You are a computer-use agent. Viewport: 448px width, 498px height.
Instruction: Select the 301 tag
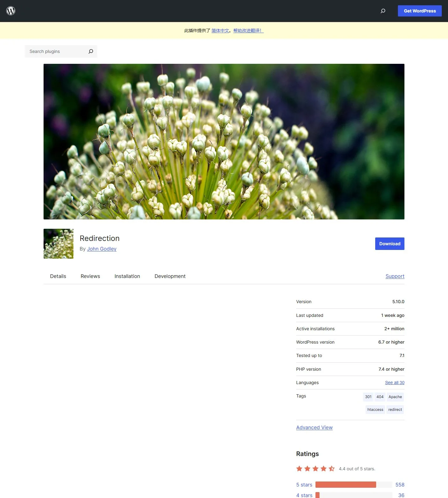pos(368,397)
